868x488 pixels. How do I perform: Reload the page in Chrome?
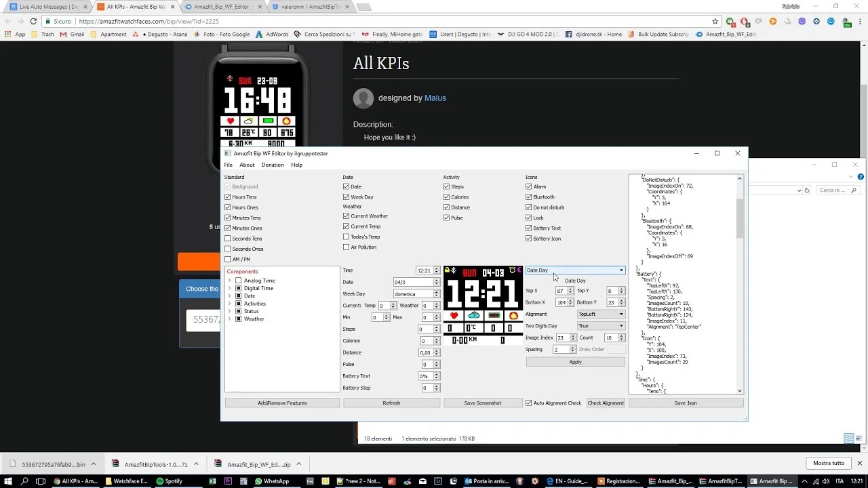[33, 21]
